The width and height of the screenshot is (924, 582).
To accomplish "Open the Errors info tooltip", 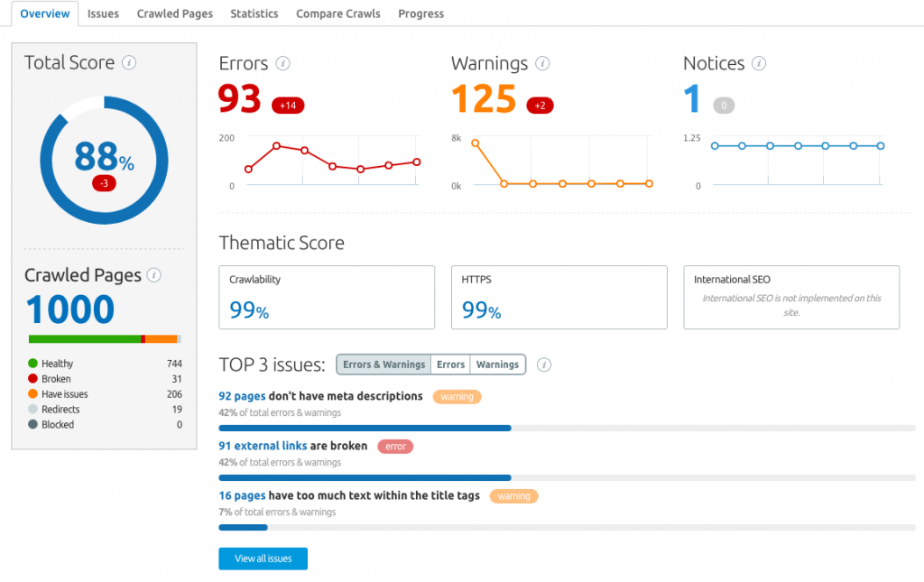I will click(x=283, y=63).
